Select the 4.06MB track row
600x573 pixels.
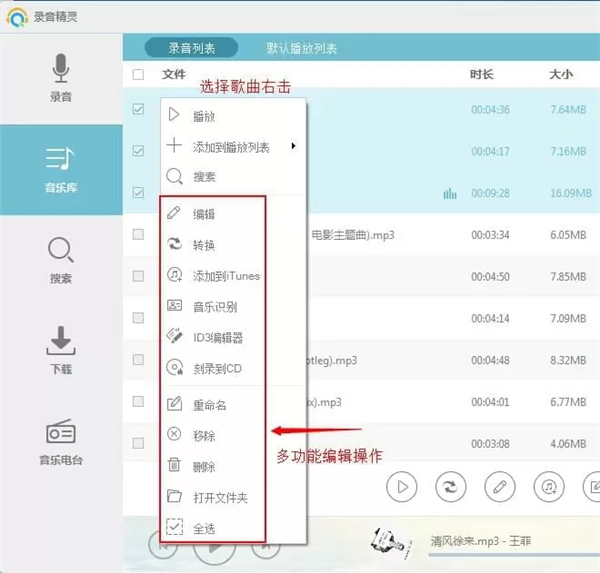click(361, 444)
